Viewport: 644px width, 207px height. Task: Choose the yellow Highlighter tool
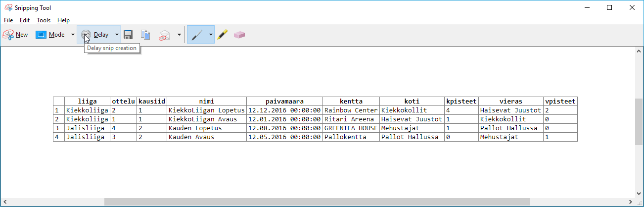223,35
